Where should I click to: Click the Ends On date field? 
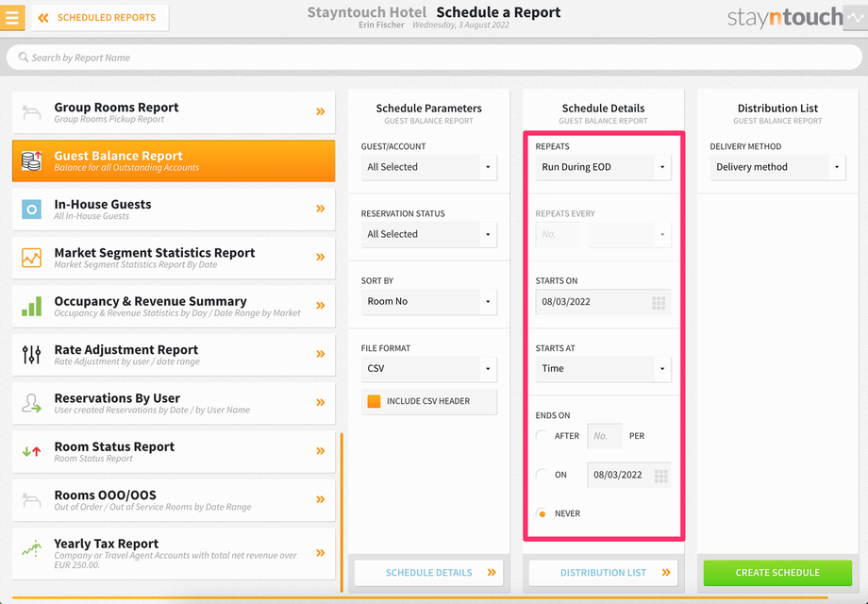(629, 475)
